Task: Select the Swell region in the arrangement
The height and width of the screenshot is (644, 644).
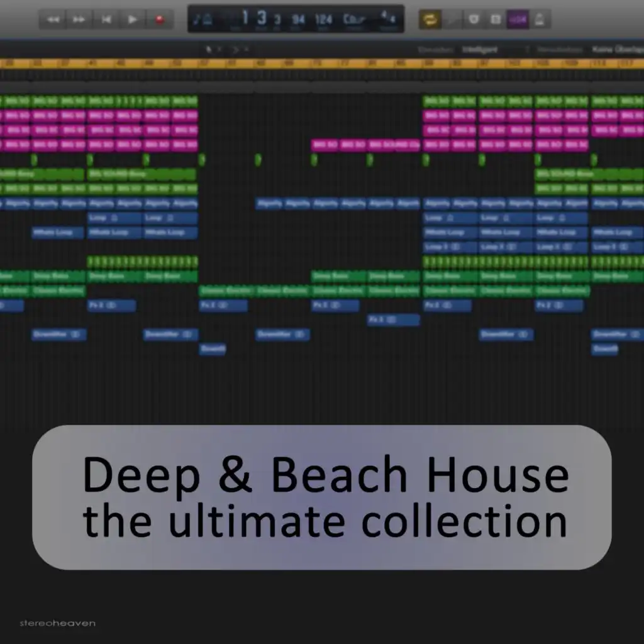Action: click(213, 348)
